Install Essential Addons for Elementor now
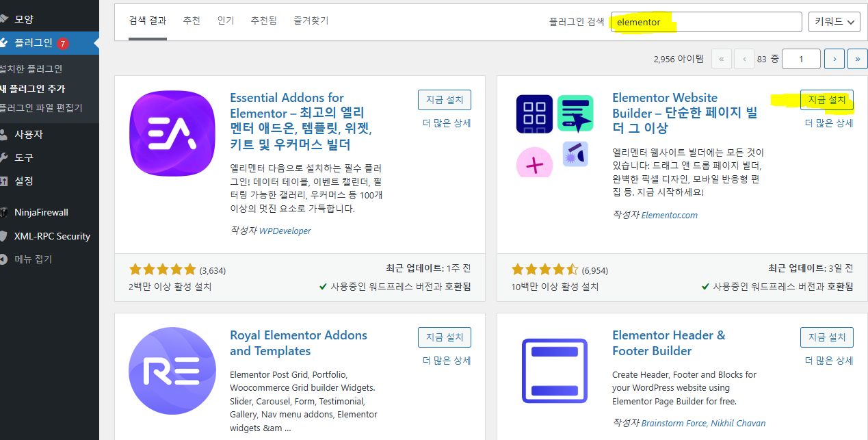Screen dimensions: 868x440 [x=445, y=100]
